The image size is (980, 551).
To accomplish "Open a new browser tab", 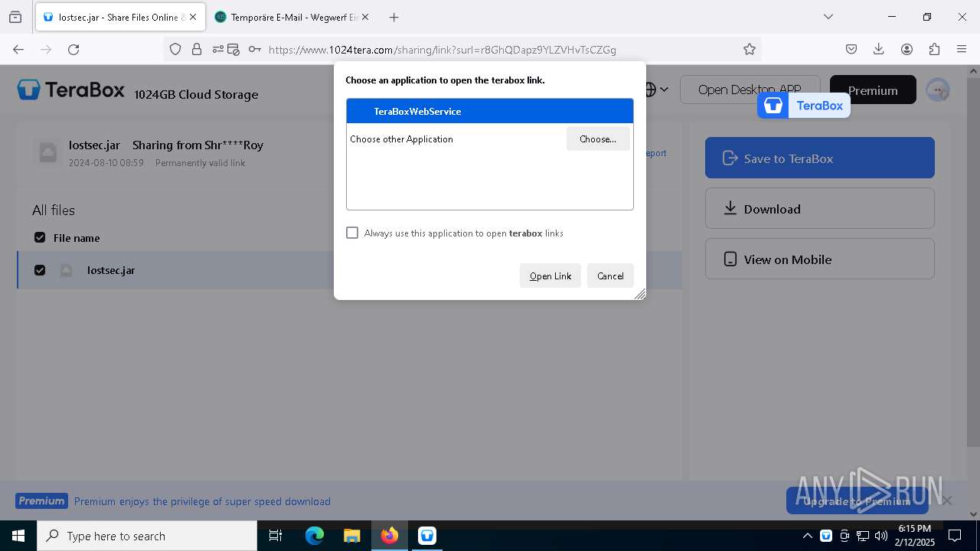I will (x=394, y=17).
